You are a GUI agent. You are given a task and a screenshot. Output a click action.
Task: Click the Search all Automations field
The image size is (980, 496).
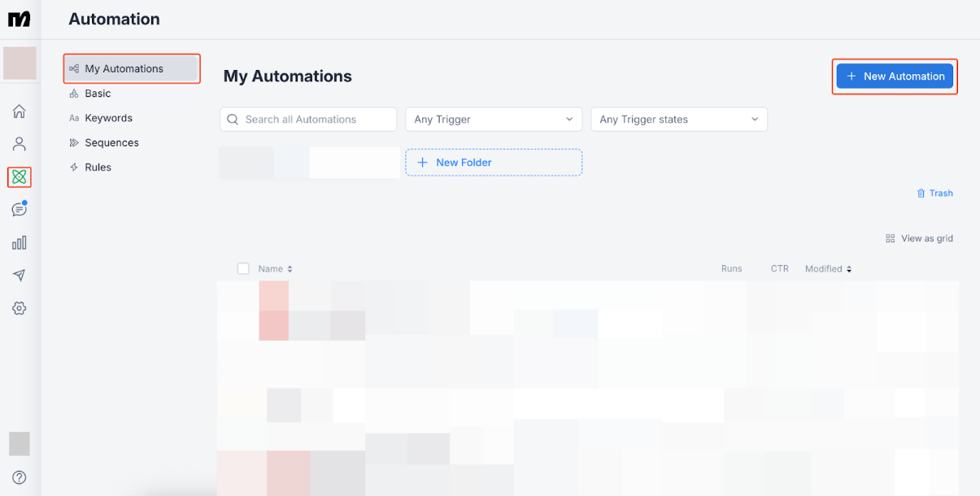point(308,120)
